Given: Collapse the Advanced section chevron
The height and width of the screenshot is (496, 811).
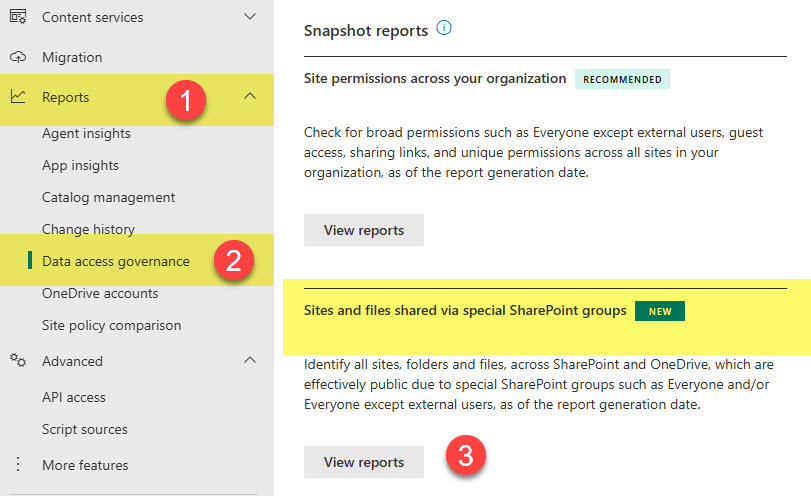Looking at the screenshot, I should click(x=250, y=360).
